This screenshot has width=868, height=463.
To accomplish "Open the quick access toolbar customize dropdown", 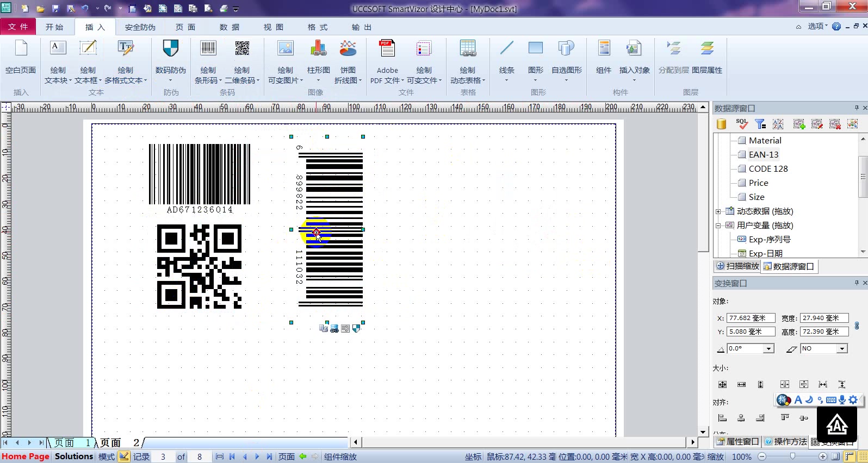I will click(236, 9).
